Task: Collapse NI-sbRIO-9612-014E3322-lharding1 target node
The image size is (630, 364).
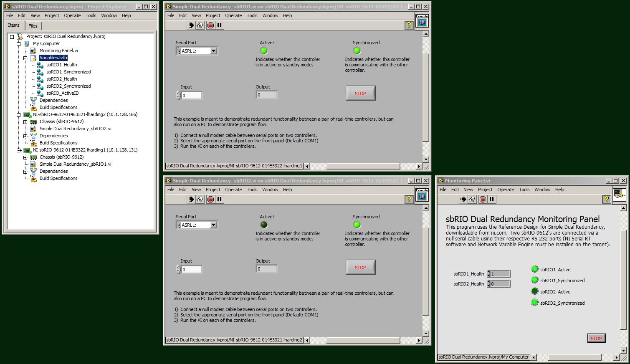Action: tap(19, 150)
